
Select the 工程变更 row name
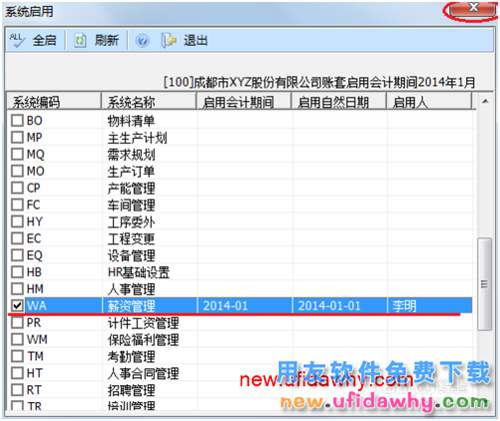tap(131, 239)
